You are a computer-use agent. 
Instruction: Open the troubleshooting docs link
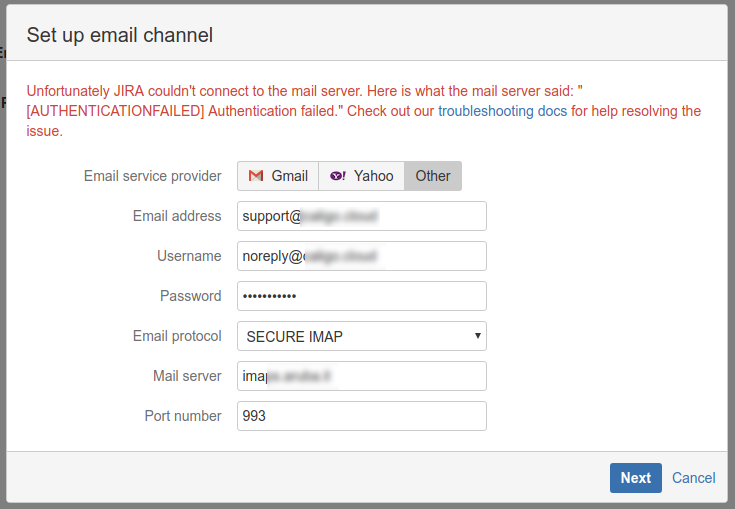pos(502,111)
